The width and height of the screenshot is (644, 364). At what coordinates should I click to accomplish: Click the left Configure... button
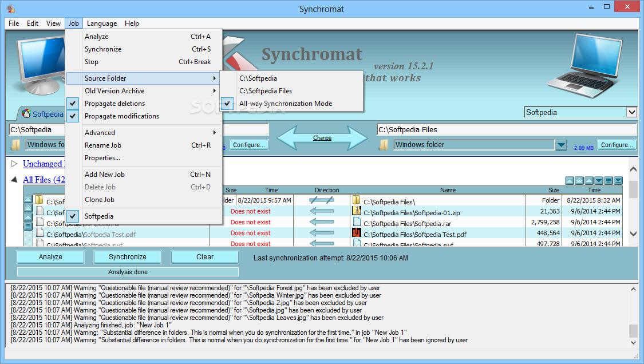tap(249, 145)
